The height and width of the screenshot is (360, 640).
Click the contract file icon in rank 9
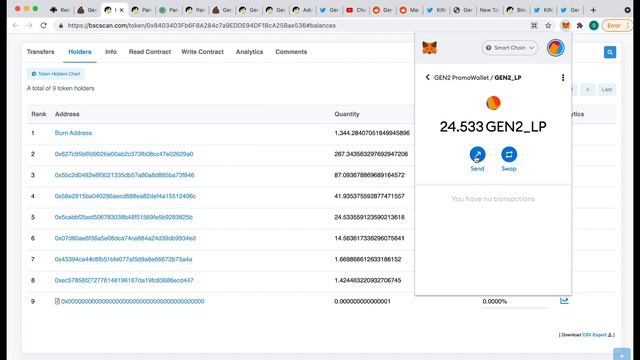pos(57,301)
